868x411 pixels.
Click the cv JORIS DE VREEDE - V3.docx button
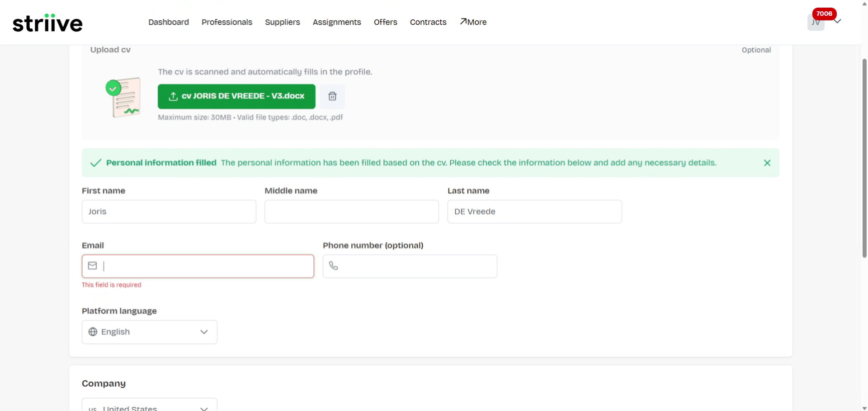pyautogui.click(x=236, y=96)
